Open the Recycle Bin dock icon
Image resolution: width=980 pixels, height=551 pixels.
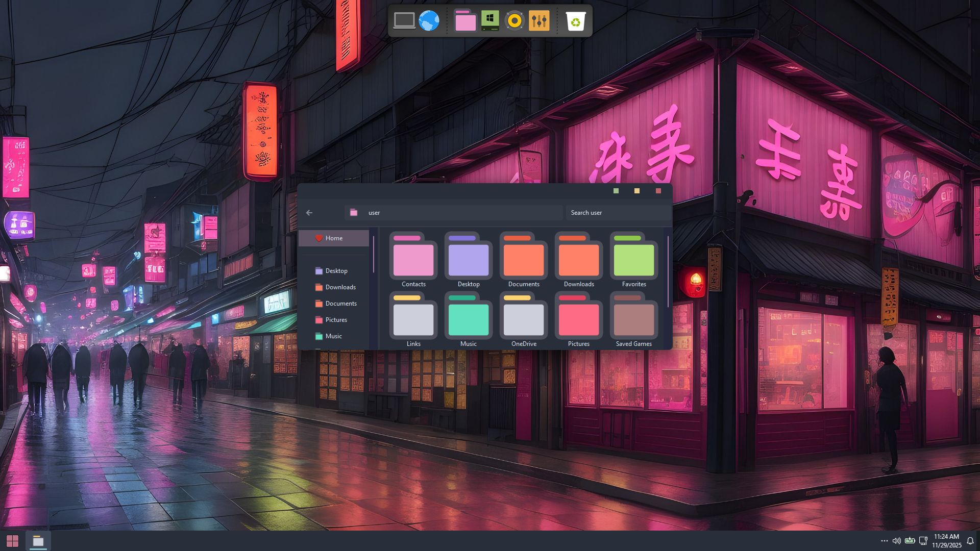(575, 21)
